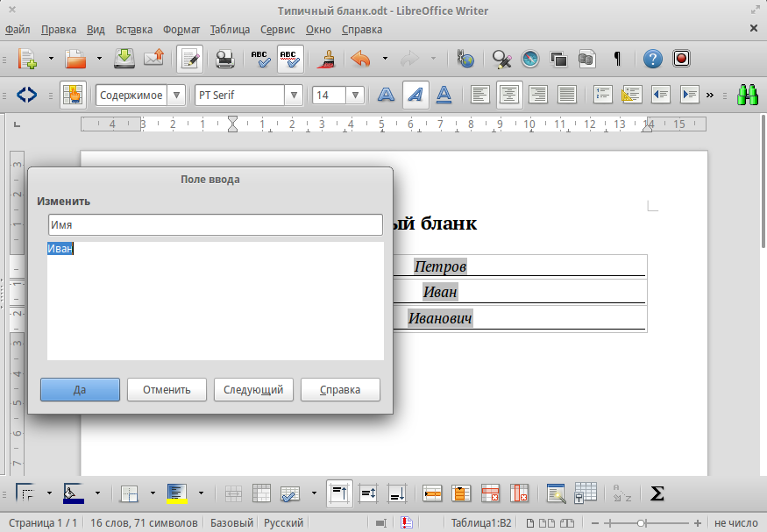Delete selected row with toolbar icon
The image size is (767, 532).
tap(488, 493)
